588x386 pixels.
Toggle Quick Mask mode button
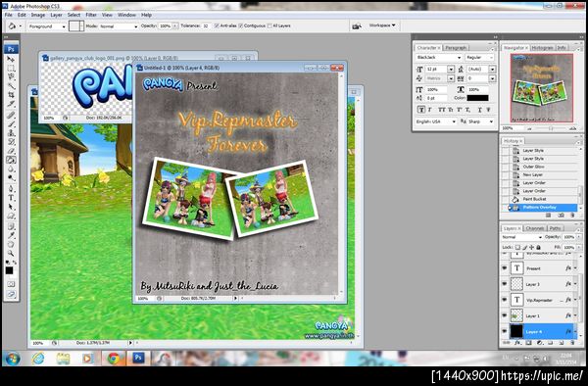click(x=11, y=284)
